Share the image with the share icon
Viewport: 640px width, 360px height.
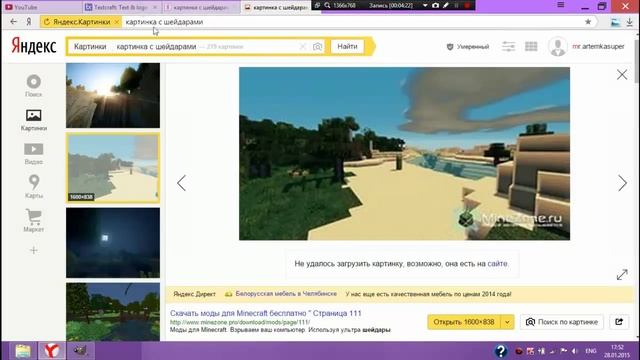pos(619,322)
